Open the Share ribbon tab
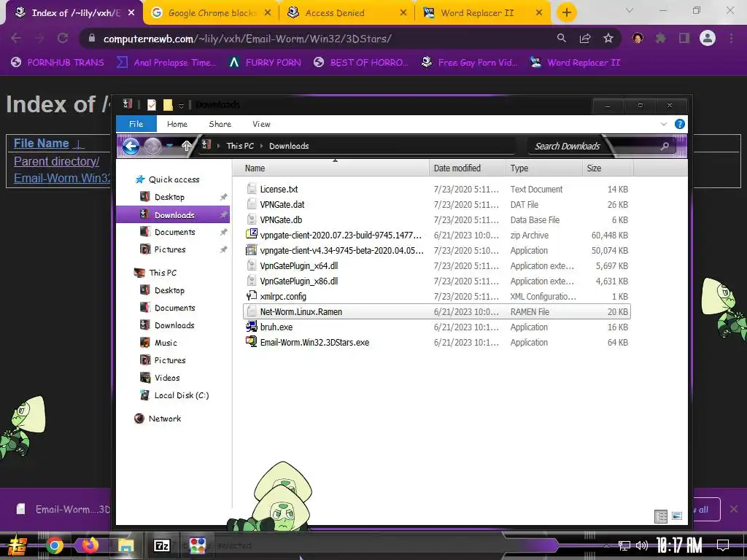The height and width of the screenshot is (560, 747). [x=220, y=124]
